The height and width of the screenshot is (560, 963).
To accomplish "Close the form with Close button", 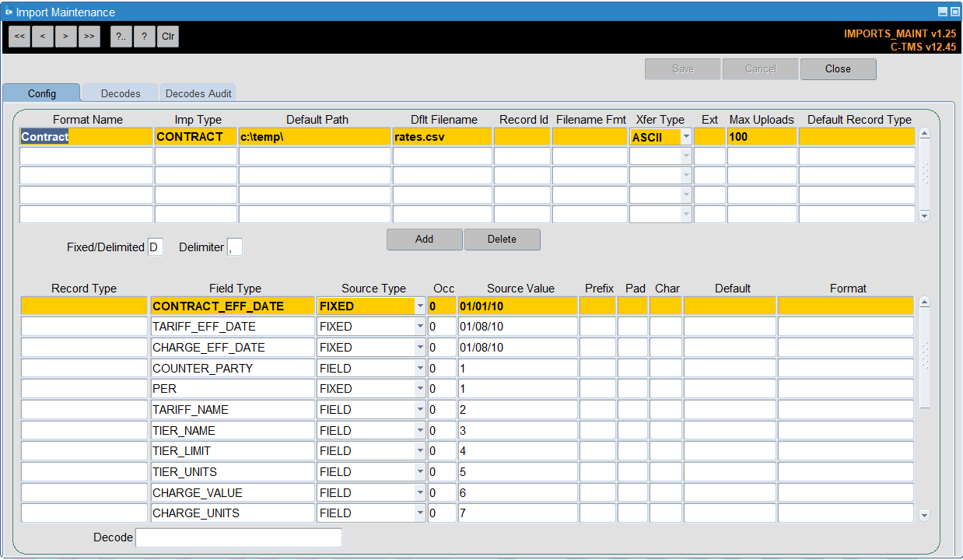I will tap(839, 69).
